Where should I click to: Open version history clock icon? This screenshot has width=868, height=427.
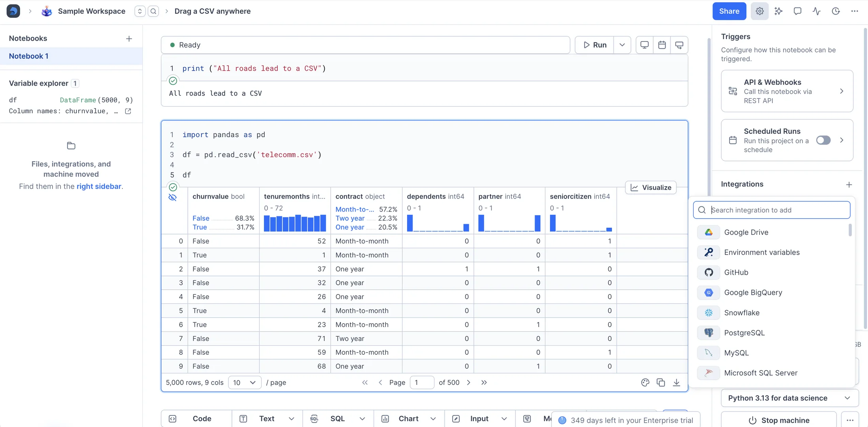tap(836, 11)
